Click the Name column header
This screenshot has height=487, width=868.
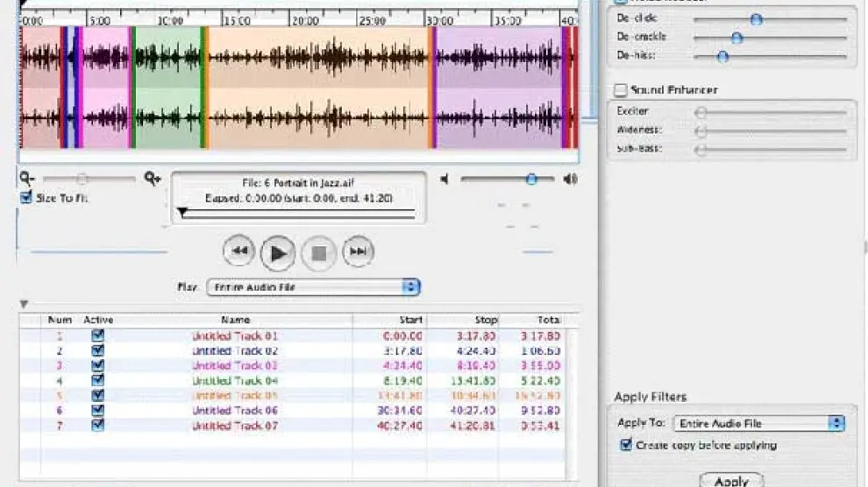(x=235, y=320)
